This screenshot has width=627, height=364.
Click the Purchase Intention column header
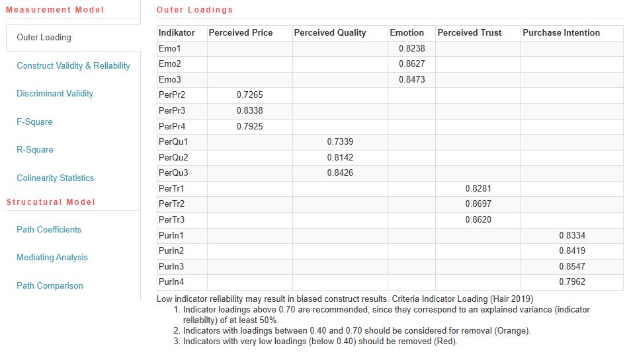[x=562, y=32]
